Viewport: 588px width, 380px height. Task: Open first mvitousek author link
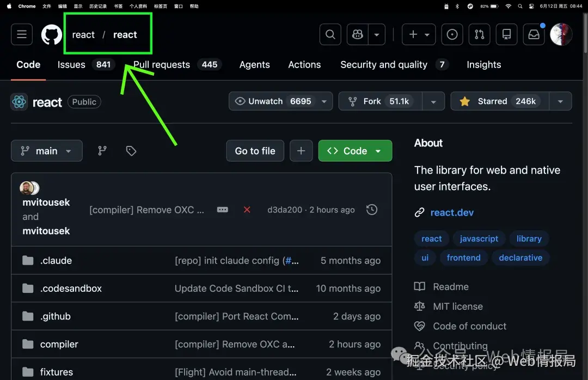tap(46, 202)
